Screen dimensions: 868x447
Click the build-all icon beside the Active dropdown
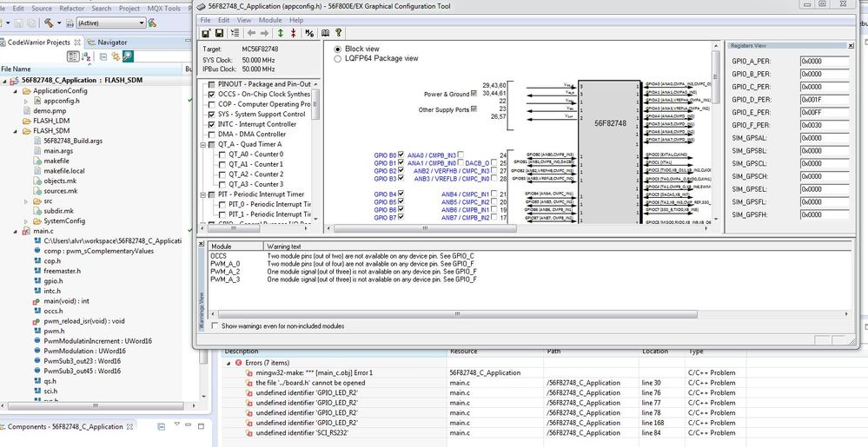(x=152, y=23)
